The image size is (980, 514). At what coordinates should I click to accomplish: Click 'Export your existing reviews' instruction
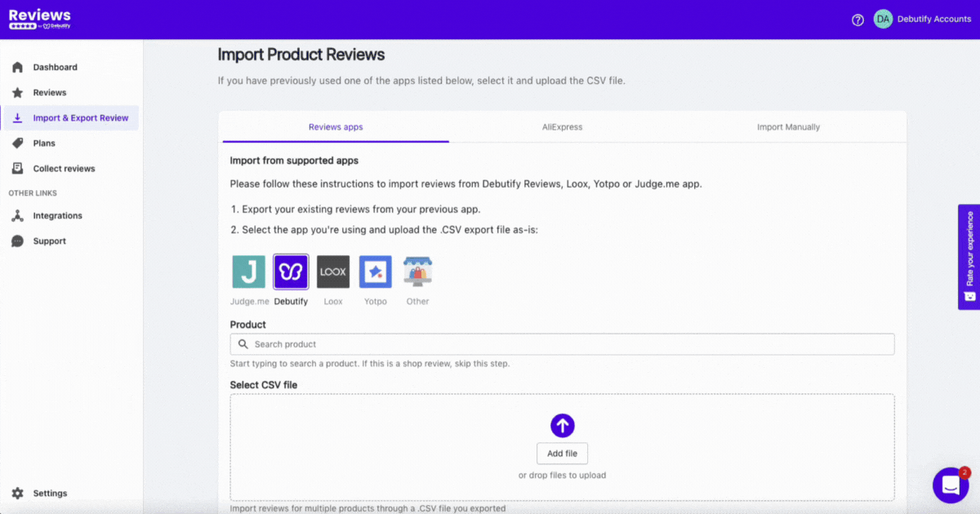coord(362,210)
